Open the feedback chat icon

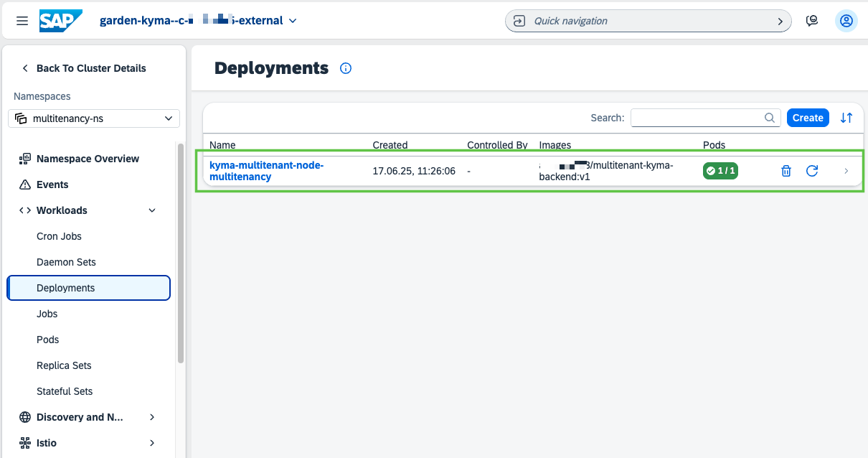click(x=812, y=21)
